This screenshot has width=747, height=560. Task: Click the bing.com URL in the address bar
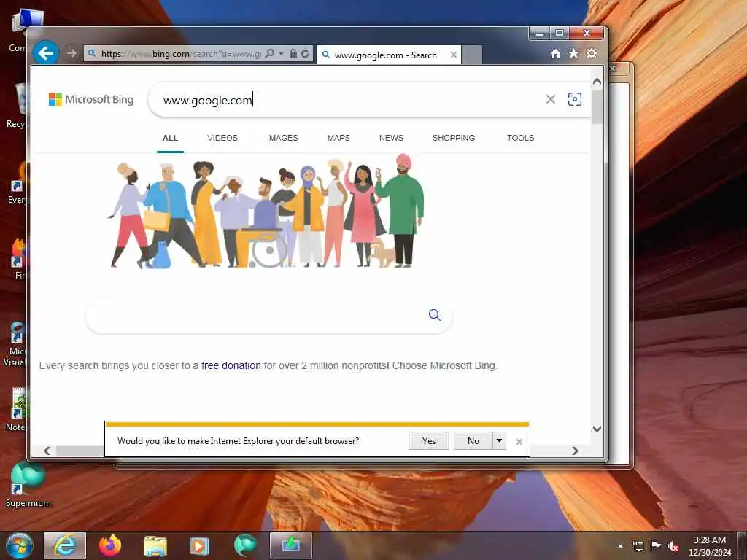pos(181,54)
